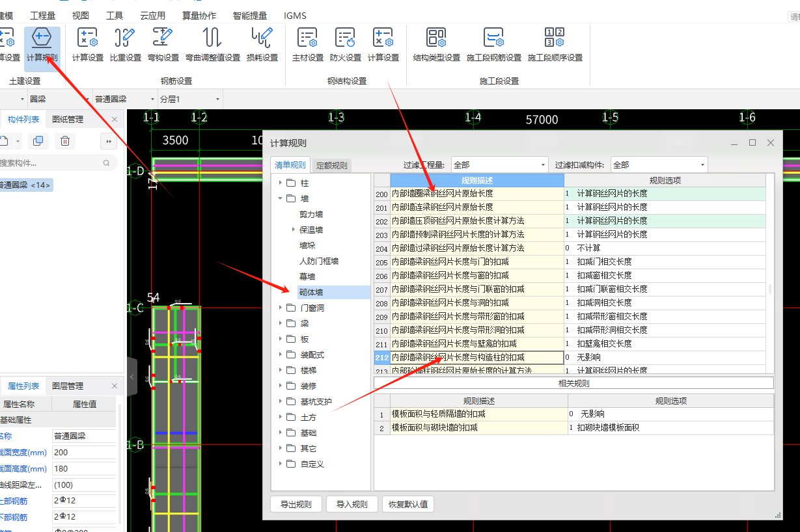This screenshot has width=800, height=532.
Task: Switch to 图纸管理 tab
Action: (x=68, y=119)
